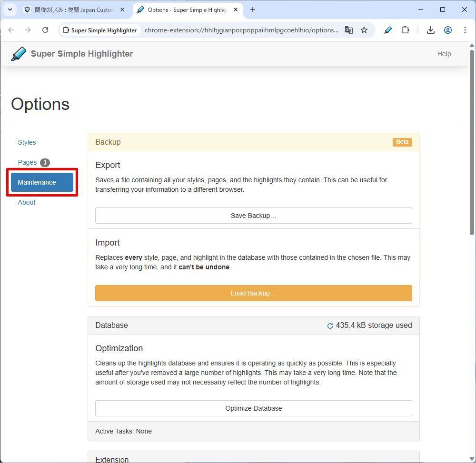This screenshot has height=463, width=476.
Task: Open a new browser tab
Action: point(253,10)
